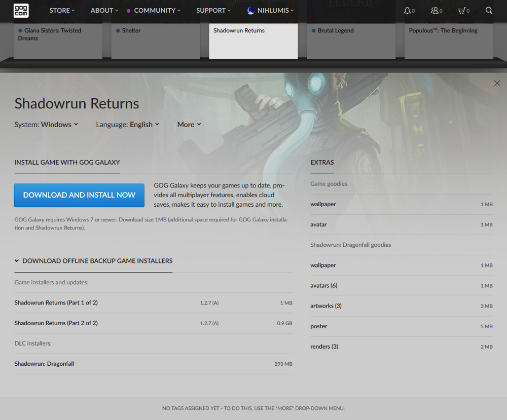Download Game goodies wallpaper

401,204
